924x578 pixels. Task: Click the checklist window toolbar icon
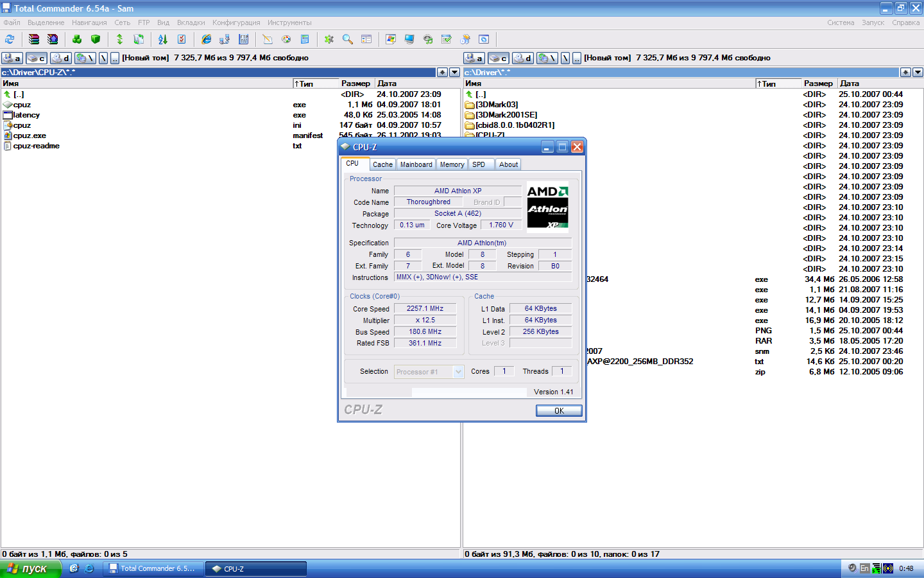tap(447, 39)
